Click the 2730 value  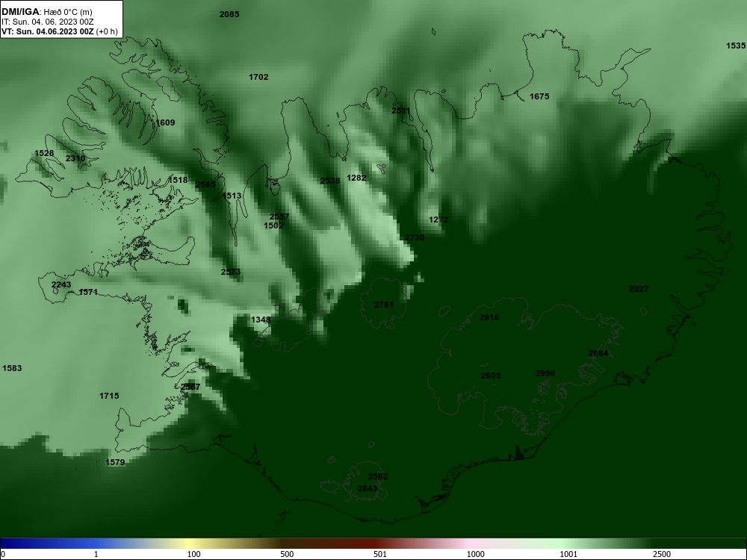[x=415, y=237]
